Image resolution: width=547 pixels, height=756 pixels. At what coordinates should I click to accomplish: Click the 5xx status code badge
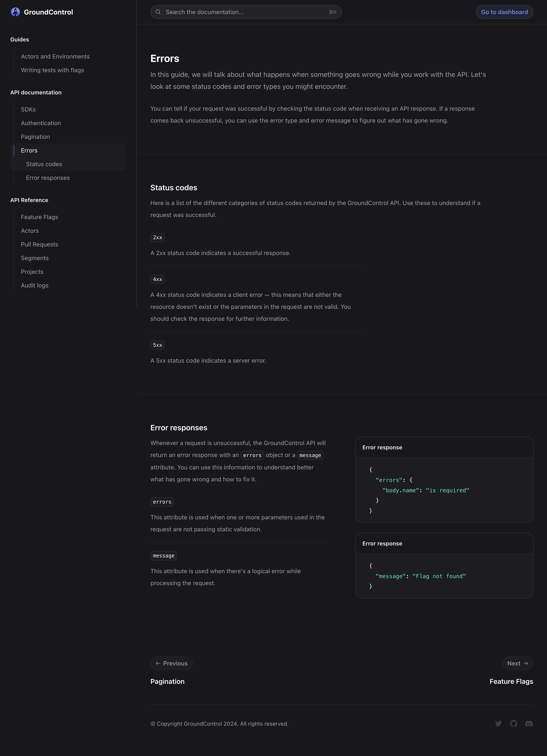[x=157, y=345]
